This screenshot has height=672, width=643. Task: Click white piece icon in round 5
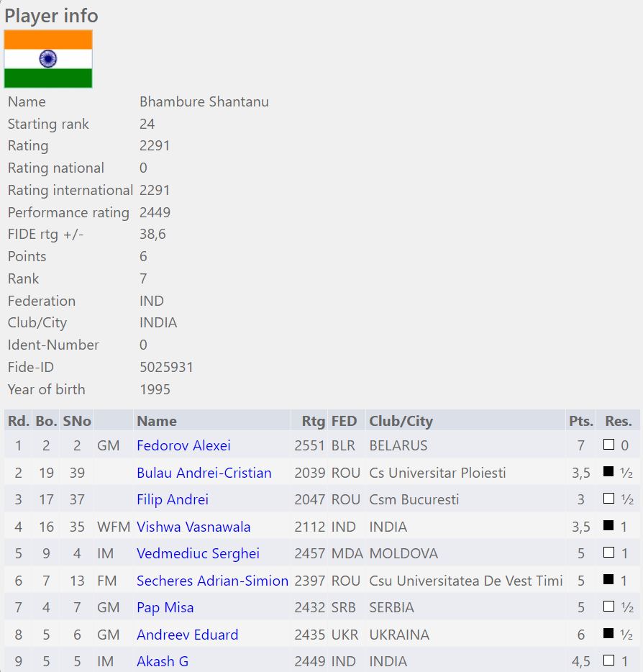click(608, 553)
